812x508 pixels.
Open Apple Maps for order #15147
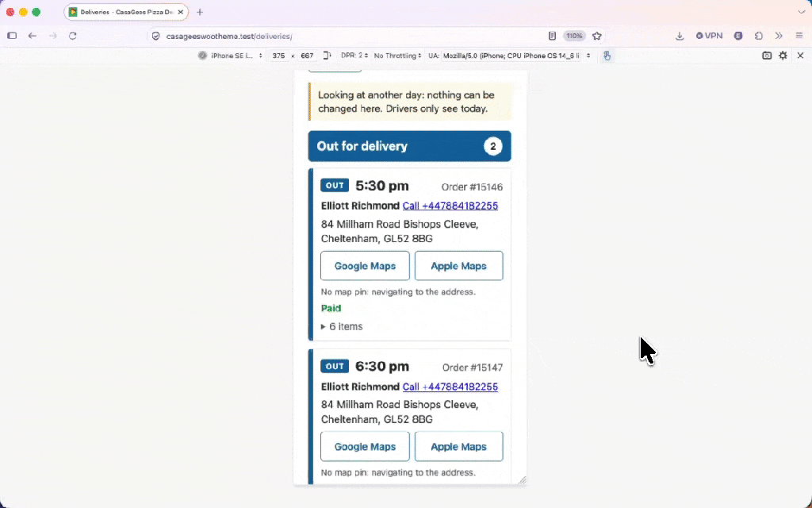(459, 446)
